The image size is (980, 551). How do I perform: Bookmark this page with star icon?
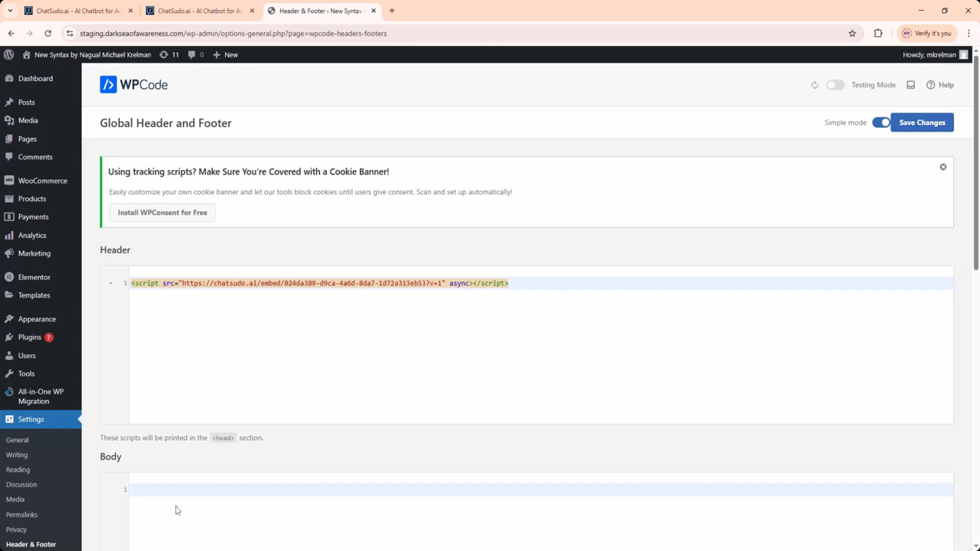tap(852, 33)
